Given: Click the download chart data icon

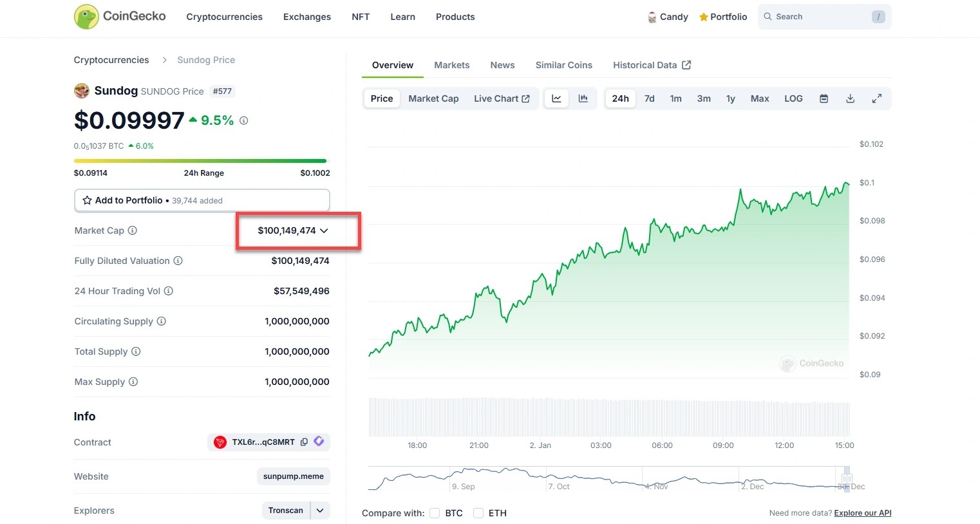Looking at the screenshot, I should click(850, 98).
